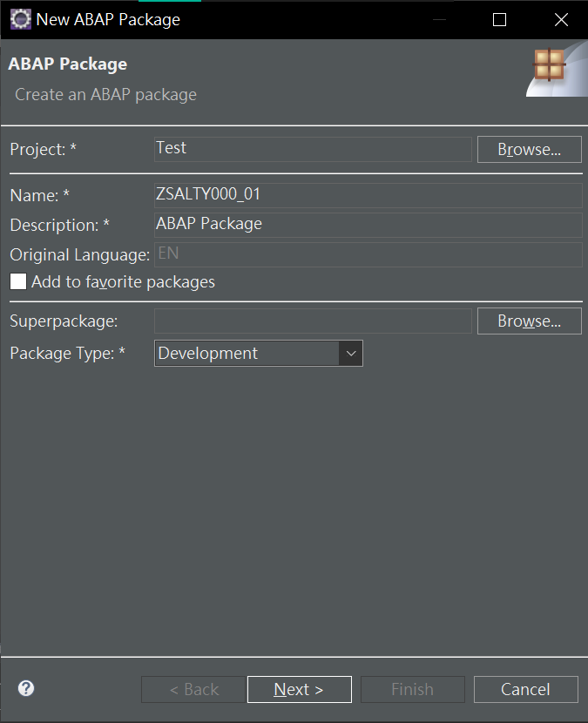Click the Eclipse icon in the title bar
This screenshot has height=723, width=588.
click(x=20, y=19)
